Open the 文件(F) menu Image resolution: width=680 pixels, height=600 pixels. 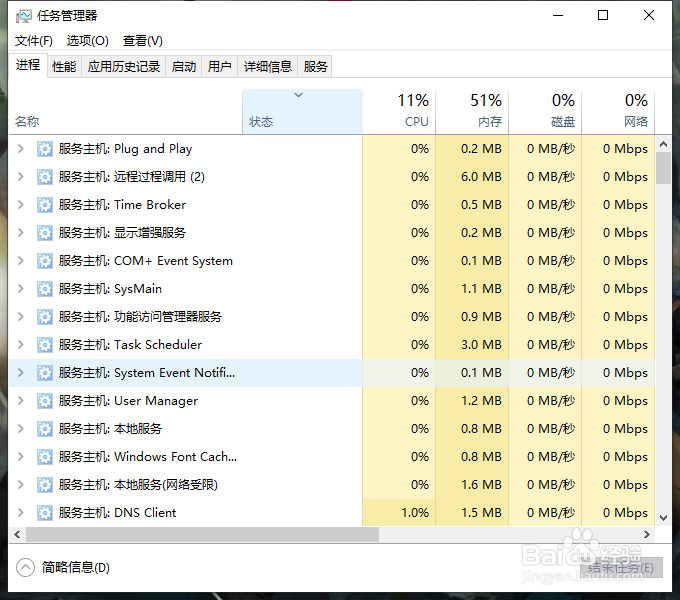(x=34, y=41)
